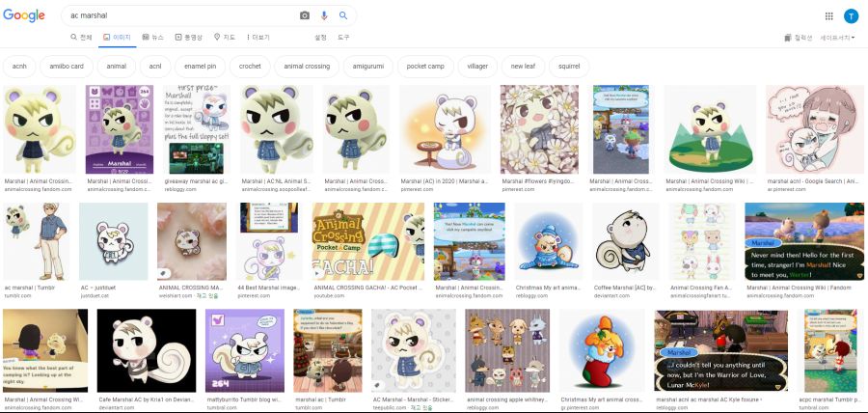Open the Animal Crossing GACHA youtube thumbnail
This screenshot has height=413, width=868.
point(368,241)
